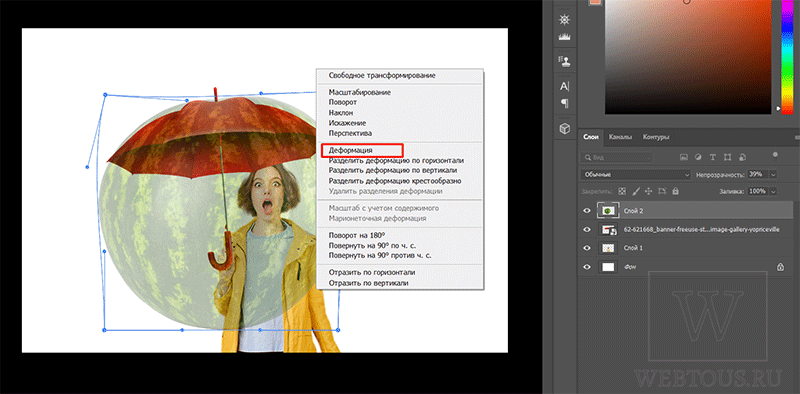Filter layers by pixel layers icon
This screenshot has width=800, height=394.
(684, 157)
